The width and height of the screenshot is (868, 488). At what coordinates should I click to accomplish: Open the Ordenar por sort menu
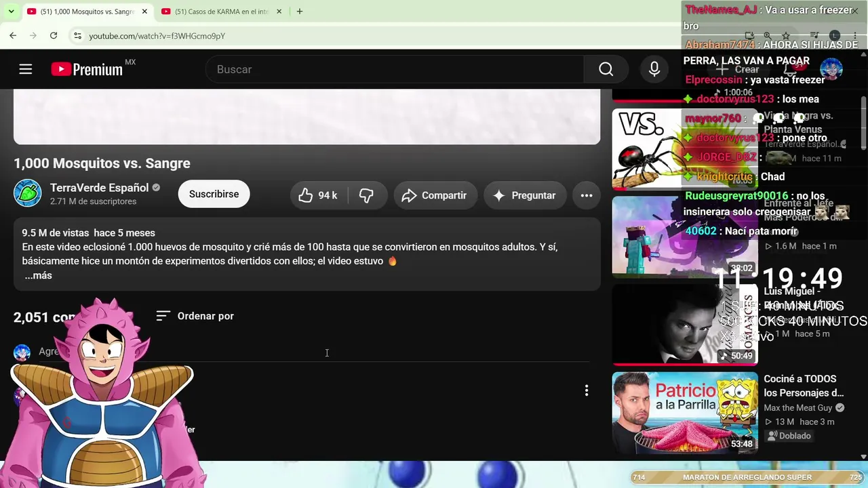(x=195, y=316)
